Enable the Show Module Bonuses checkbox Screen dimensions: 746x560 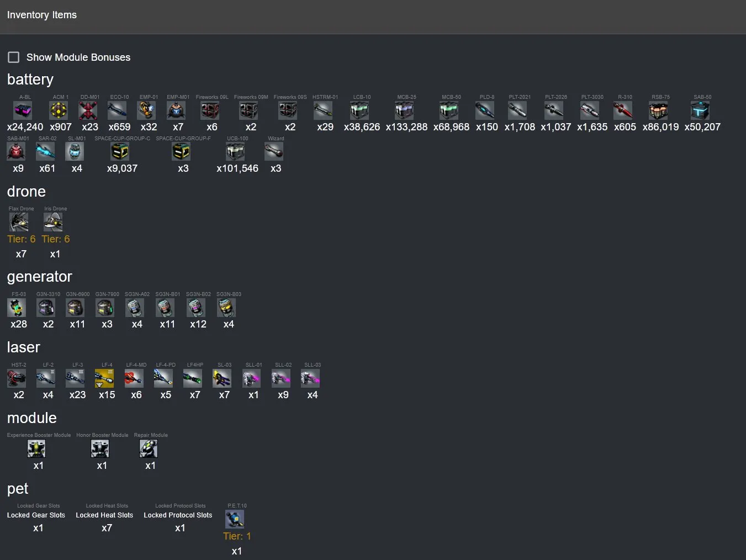click(14, 57)
